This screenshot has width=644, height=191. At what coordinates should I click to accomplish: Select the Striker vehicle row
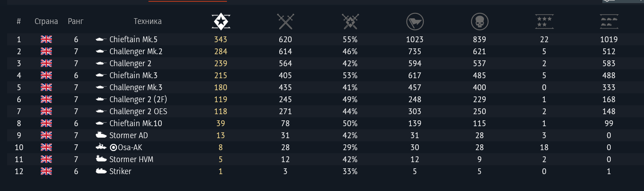click(x=120, y=171)
